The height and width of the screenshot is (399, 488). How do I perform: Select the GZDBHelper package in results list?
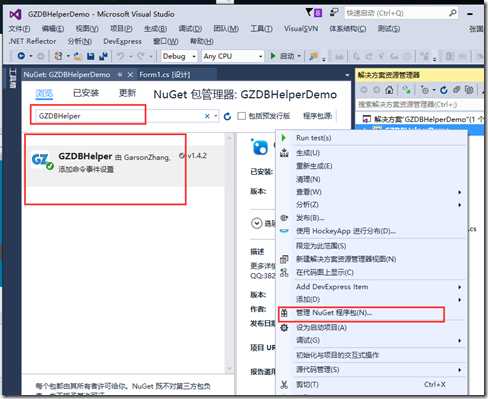click(125, 166)
